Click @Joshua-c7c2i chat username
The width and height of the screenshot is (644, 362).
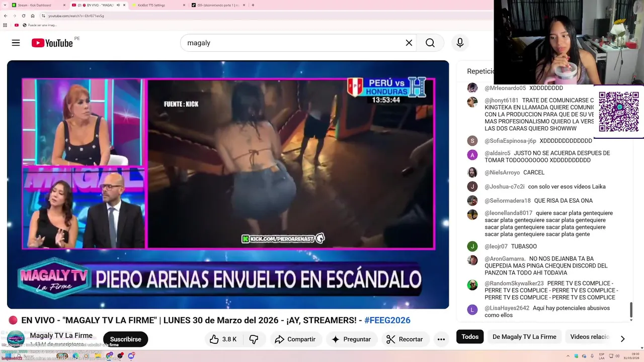504,187
